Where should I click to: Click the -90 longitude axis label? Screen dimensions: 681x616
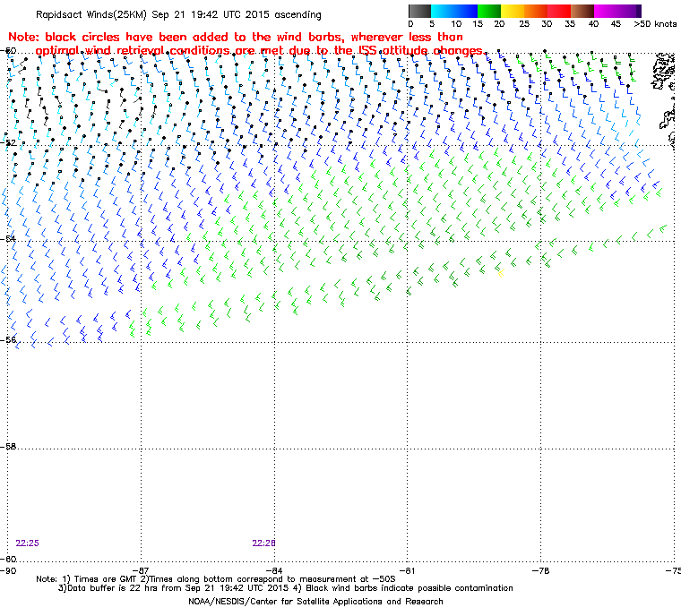point(7,570)
